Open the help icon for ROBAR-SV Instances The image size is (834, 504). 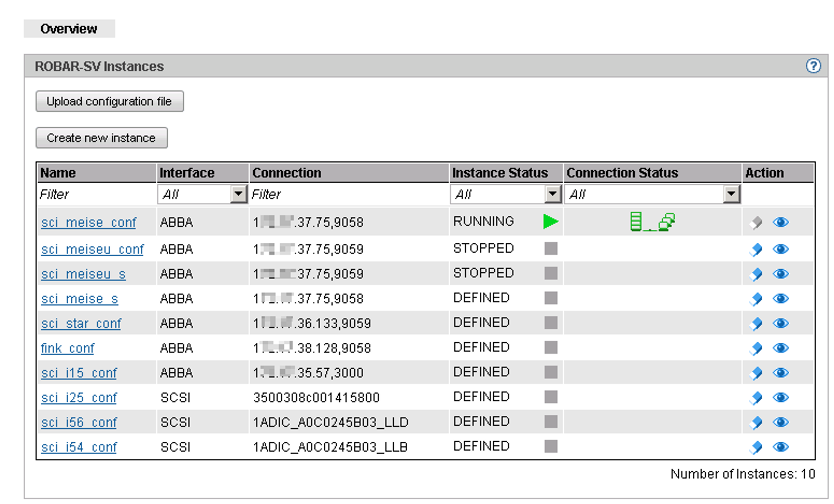[x=813, y=66]
